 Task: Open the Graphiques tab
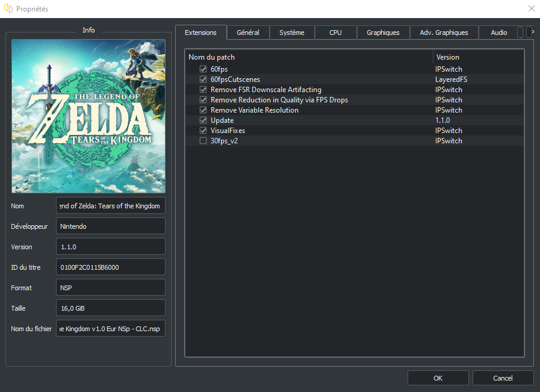tap(383, 33)
